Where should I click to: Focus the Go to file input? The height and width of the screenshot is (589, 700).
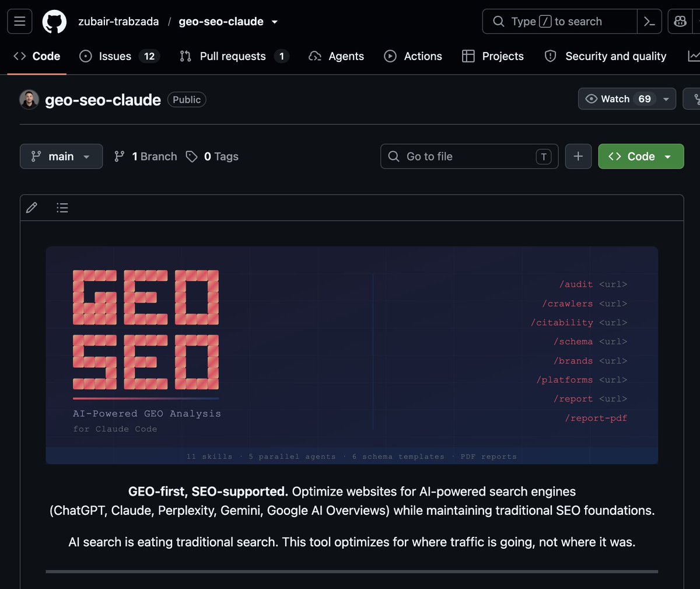tap(470, 156)
